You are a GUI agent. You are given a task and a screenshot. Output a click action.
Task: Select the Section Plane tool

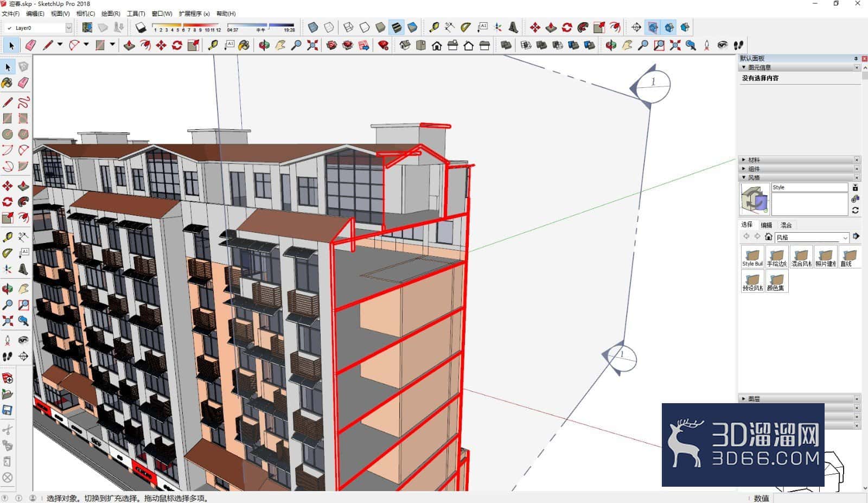[636, 27]
